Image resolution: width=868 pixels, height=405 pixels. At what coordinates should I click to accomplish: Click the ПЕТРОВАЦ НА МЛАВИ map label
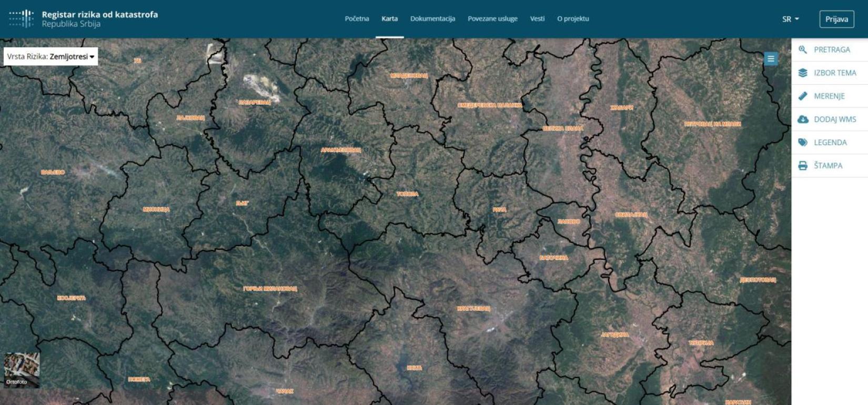click(712, 124)
